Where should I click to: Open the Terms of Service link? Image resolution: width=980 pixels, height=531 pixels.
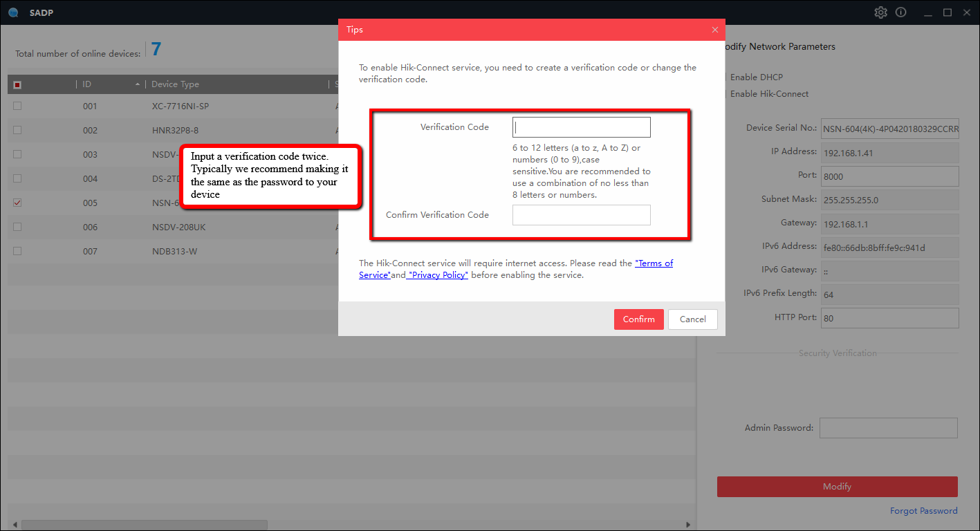coord(654,263)
